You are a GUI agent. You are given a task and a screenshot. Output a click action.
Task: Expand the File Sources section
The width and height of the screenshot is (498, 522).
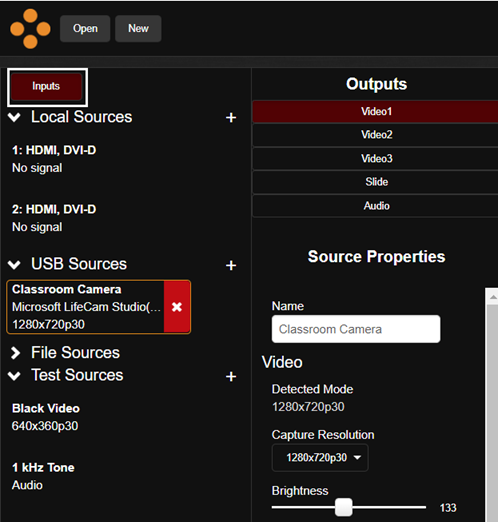tap(15, 353)
